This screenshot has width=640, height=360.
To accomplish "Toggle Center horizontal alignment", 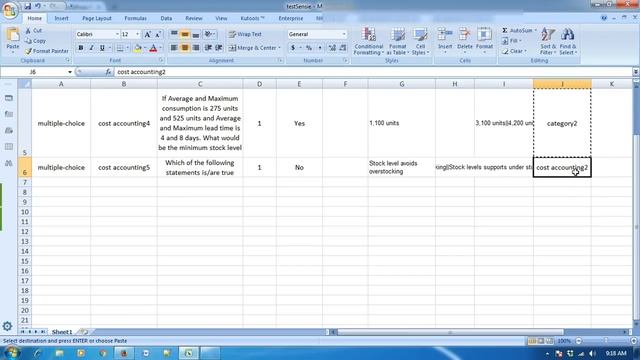I will (185, 48).
